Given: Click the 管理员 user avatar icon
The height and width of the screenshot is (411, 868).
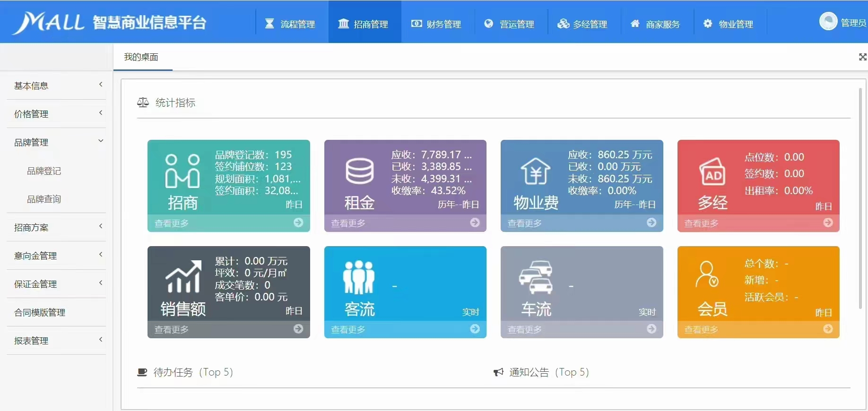Looking at the screenshot, I should tap(828, 21).
